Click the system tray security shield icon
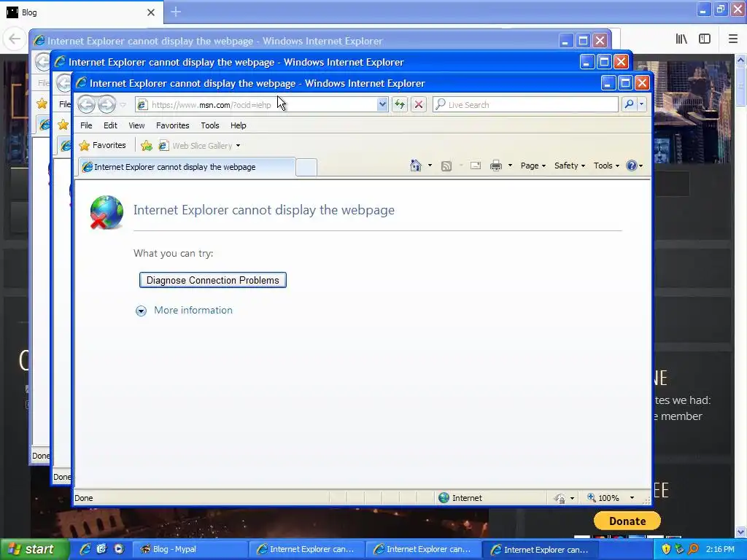Screen dimensions: 747x560 (x=666, y=549)
